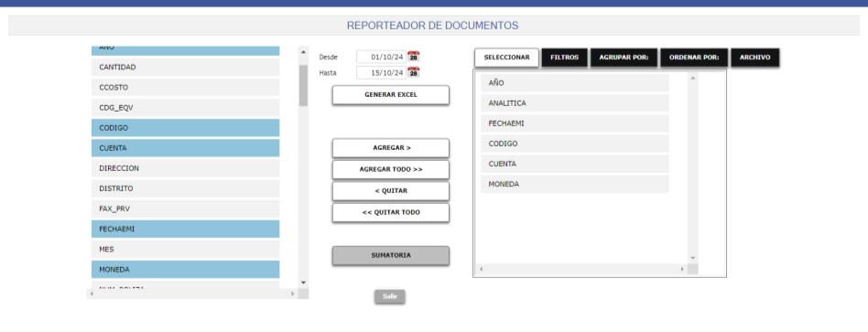Click the selected panel scroll-left arrow
The height and width of the screenshot is (332, 868).
(x=481, y=269)
